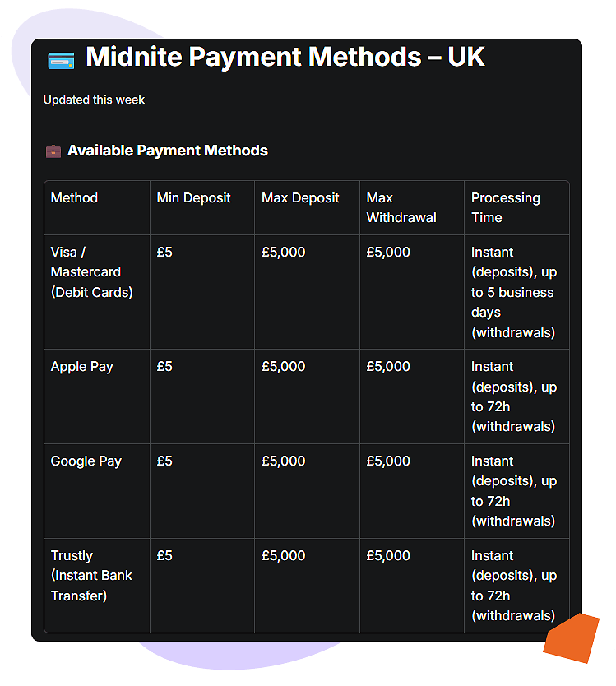Click the £5,000 max withdrawal for Trustly

(x=388, y=556)
